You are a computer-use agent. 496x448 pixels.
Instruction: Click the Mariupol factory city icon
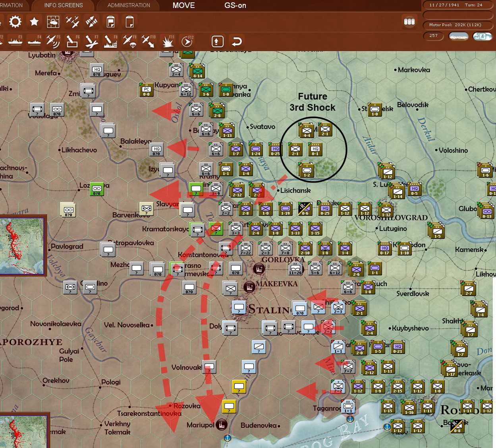click(x=222, y=425)
